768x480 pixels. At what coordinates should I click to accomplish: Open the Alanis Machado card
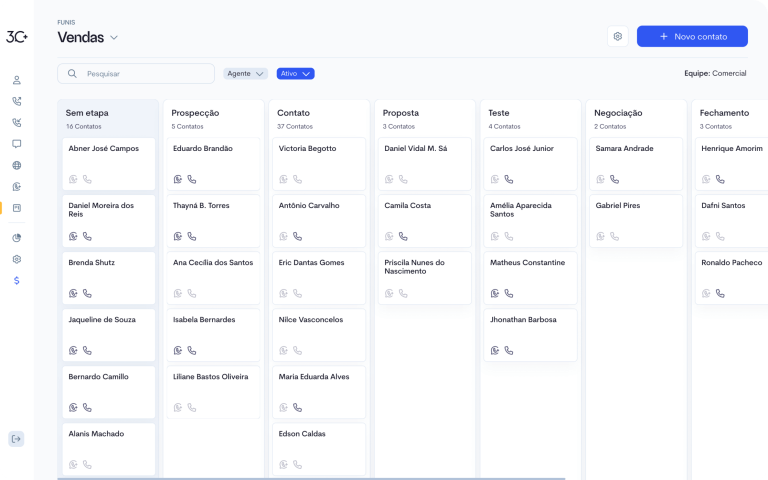tap(109, 449)
